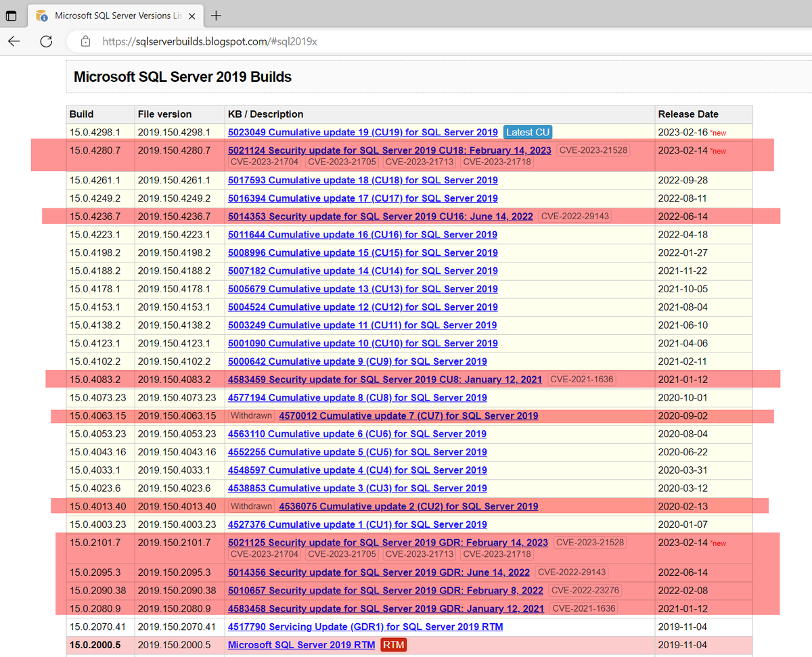Select file version 2019.150.4261.1 cell
The height and width of the screenshot is (657, 812).
pos(179,180)
